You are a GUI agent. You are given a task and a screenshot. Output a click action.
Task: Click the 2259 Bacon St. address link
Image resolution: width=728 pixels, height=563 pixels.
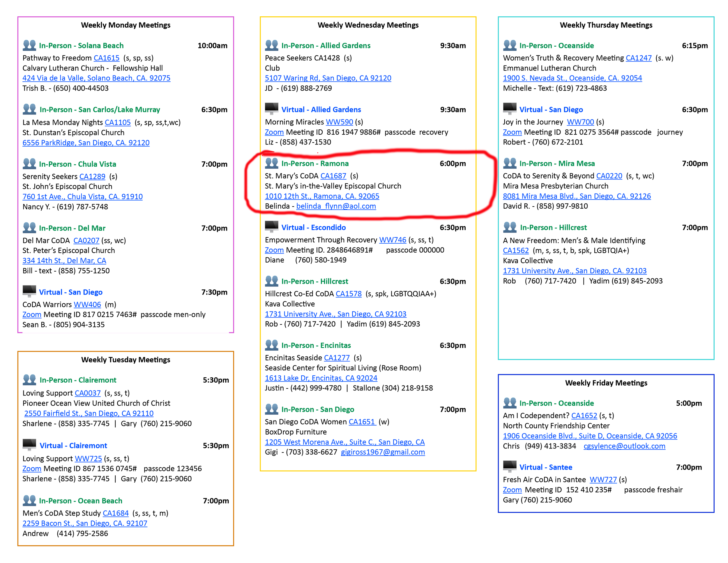(x=85, y=523)
